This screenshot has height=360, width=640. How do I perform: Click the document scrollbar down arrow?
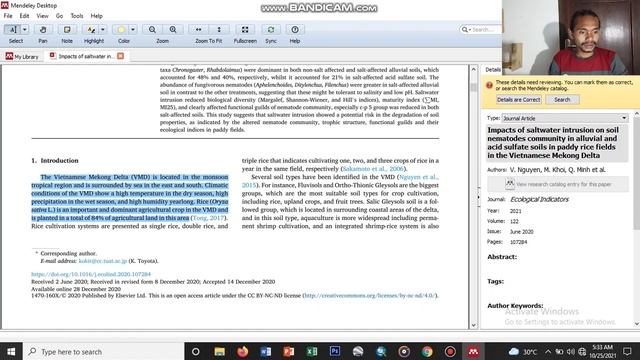click(x=473, y=325)
